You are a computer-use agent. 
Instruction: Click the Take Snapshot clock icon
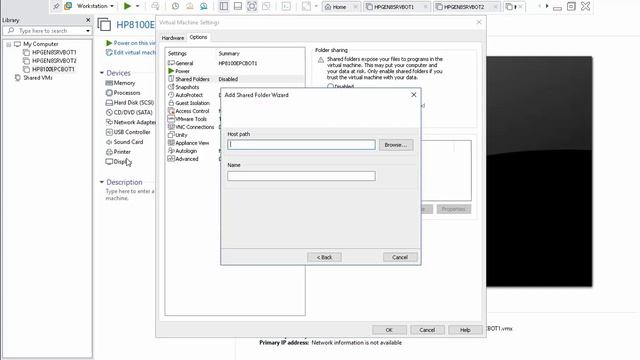tap(176, 6)
